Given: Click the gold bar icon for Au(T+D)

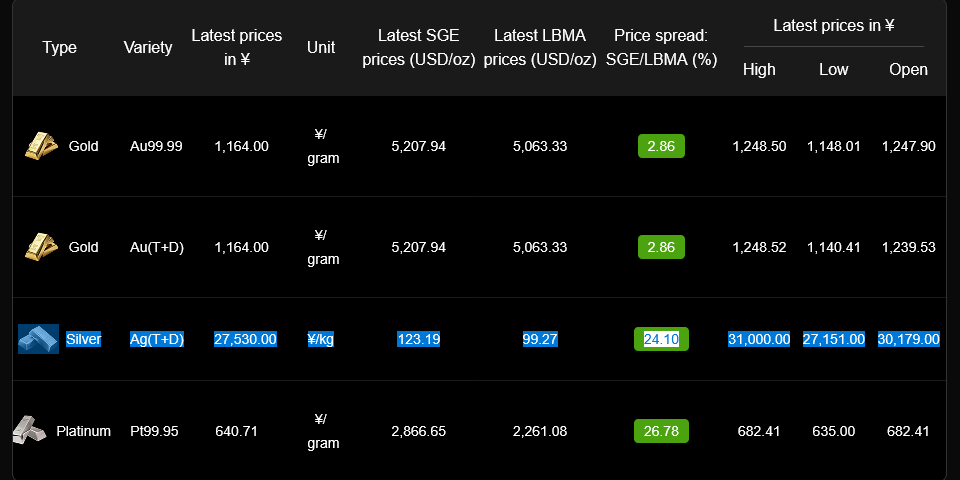Looking at the screenshot, I should [x=41, y=246].
